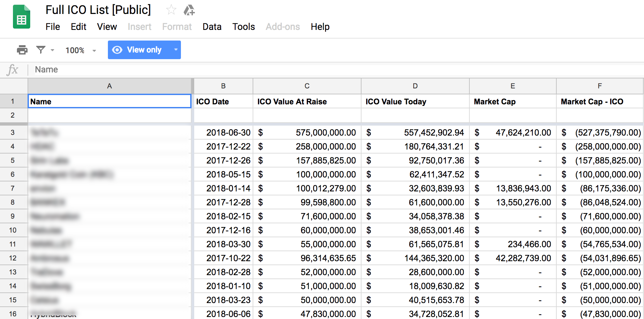Click the Google Sheets home icon
This screenshot has width=644, height=319.
[22, 17]
